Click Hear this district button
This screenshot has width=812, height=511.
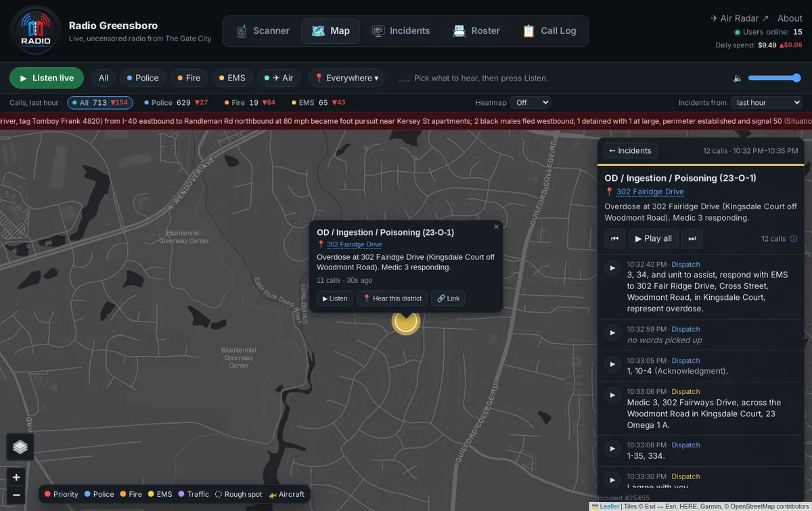pos(392,298)
